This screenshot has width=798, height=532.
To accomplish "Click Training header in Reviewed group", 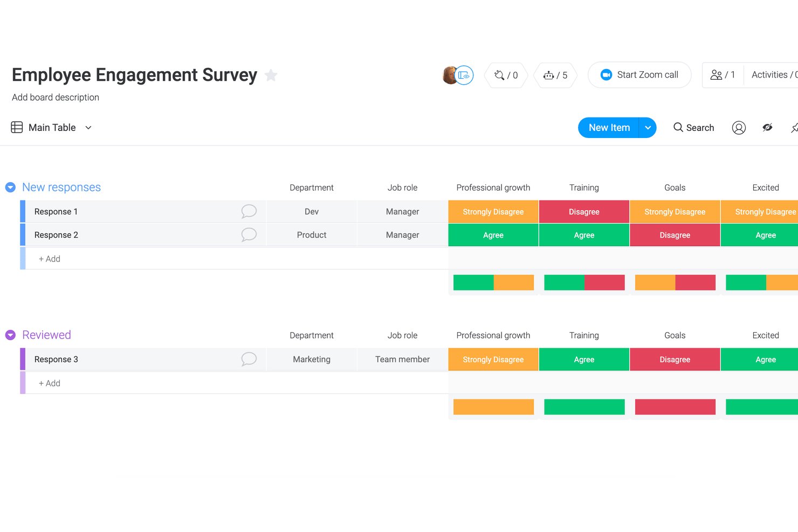I will pos(584,335).
